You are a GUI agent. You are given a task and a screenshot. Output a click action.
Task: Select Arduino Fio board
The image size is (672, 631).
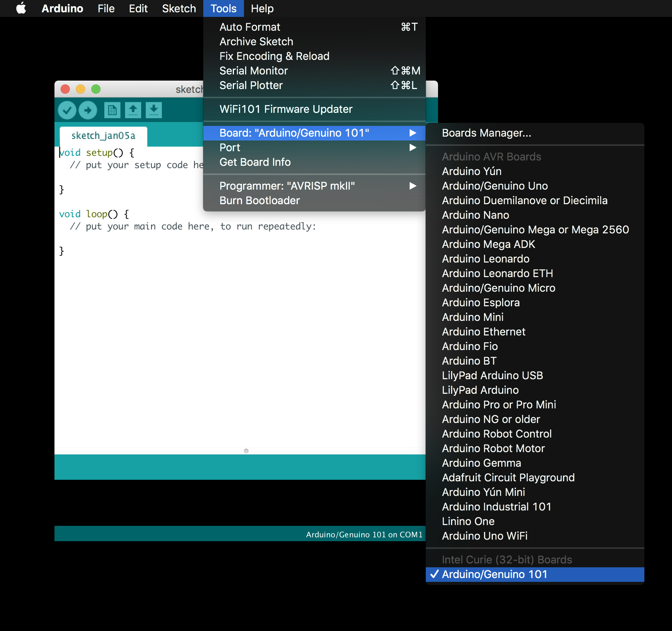pyautogui.click(x=535, y=347)
